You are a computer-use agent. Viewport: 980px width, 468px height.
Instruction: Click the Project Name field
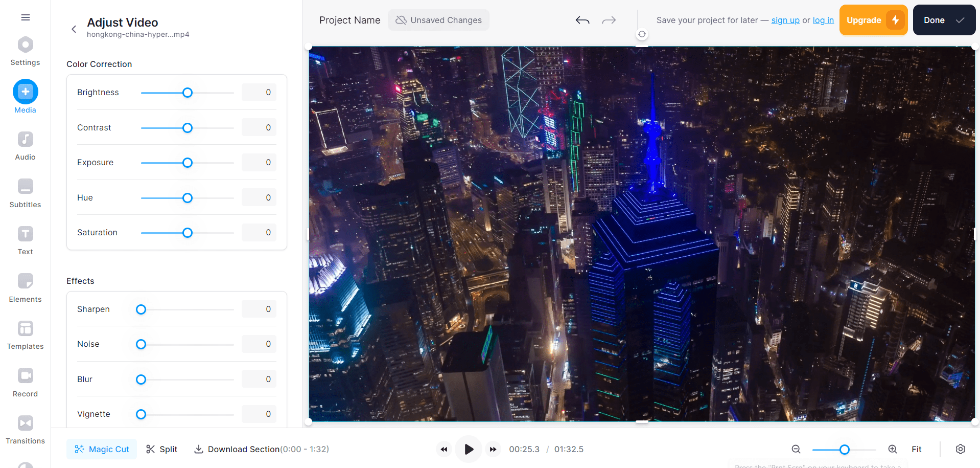[349, 20]
